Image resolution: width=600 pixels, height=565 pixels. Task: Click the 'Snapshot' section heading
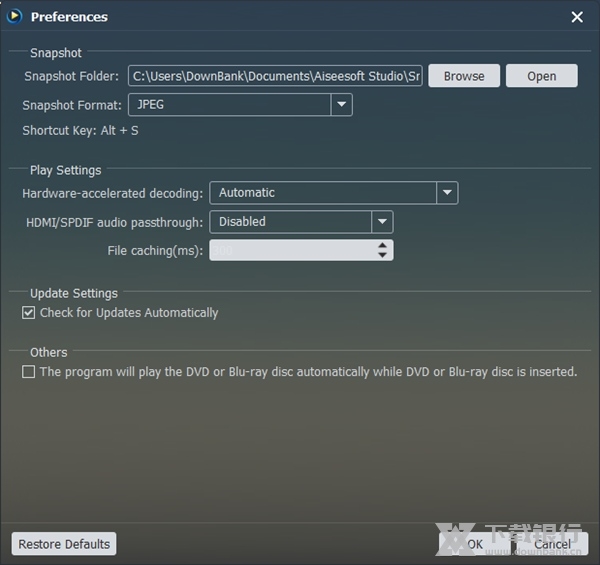[x=56, y=53]
